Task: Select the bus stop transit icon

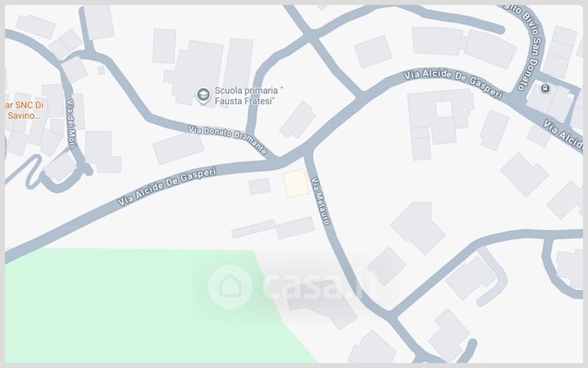Action: point(545,88)
